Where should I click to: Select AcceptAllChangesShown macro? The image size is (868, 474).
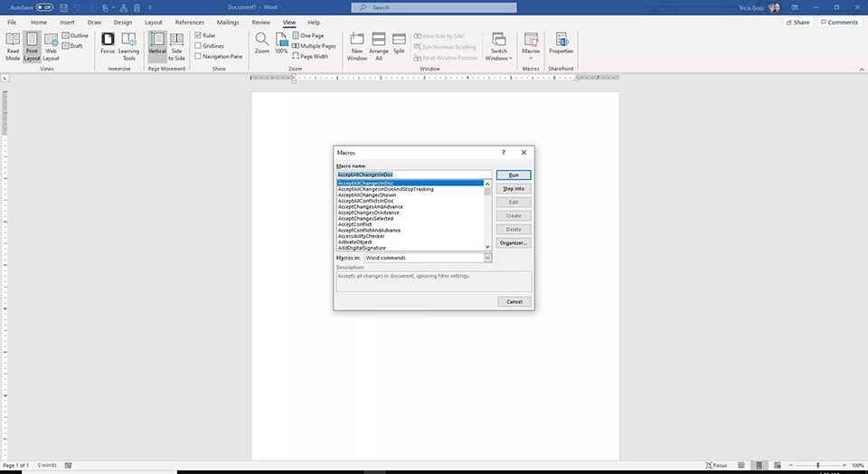tap(367, 194)
